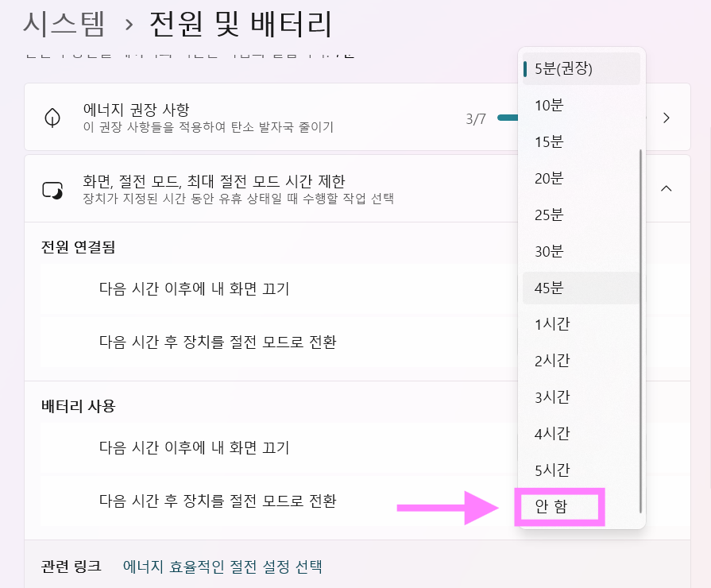Click the energy recommendations leaf icon
711x588 pixels.
pos(52,116)
